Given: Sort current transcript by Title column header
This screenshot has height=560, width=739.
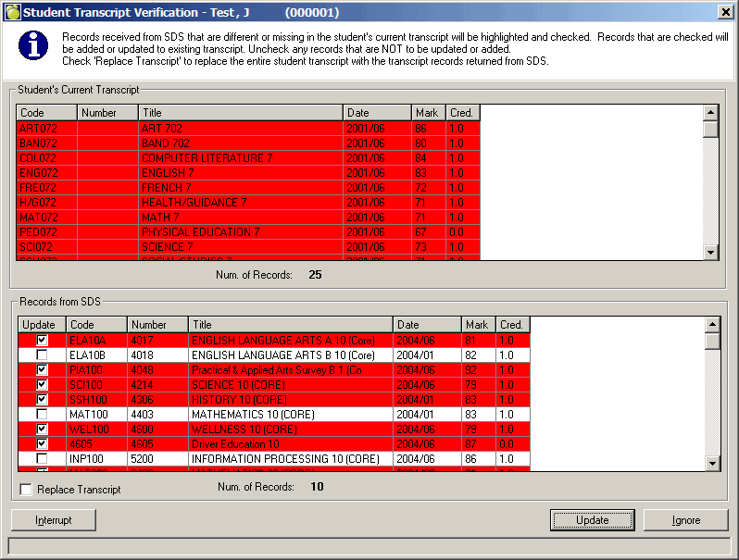Looking at the screenshot, I should 241,113.
